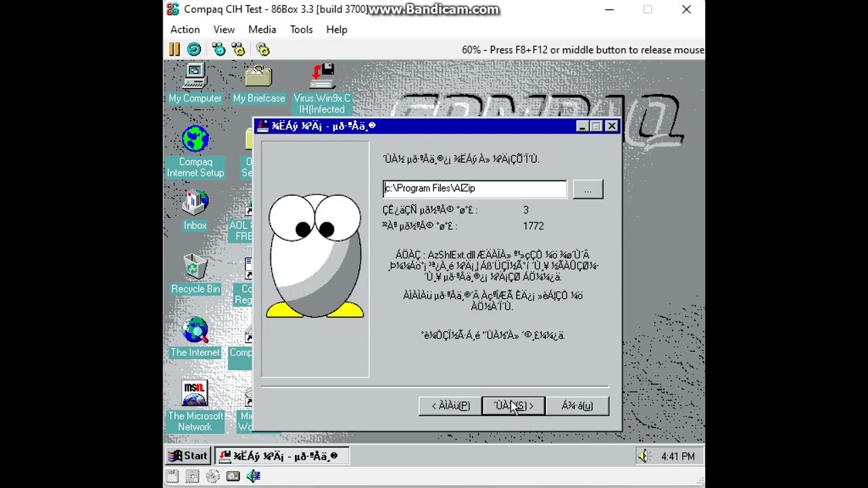
Task: Click the installer's Next (N) button
Action: click(513, 406)
